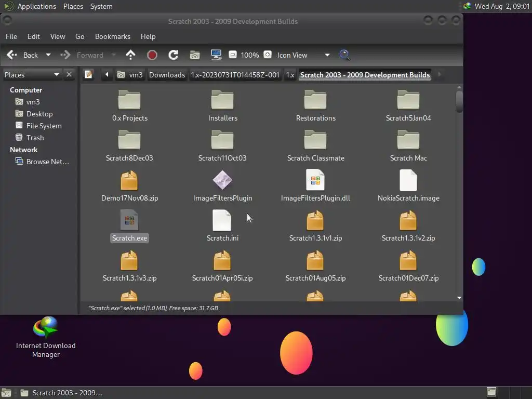Click the clock showing Wed Aug 2

click(x=502, y=6)
